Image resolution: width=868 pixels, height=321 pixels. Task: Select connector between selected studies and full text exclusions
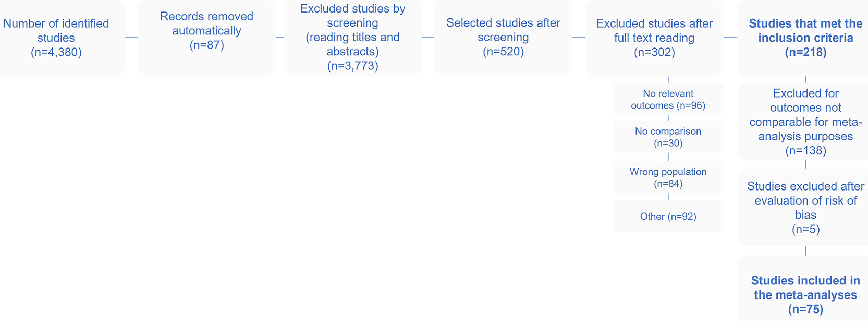579,38
